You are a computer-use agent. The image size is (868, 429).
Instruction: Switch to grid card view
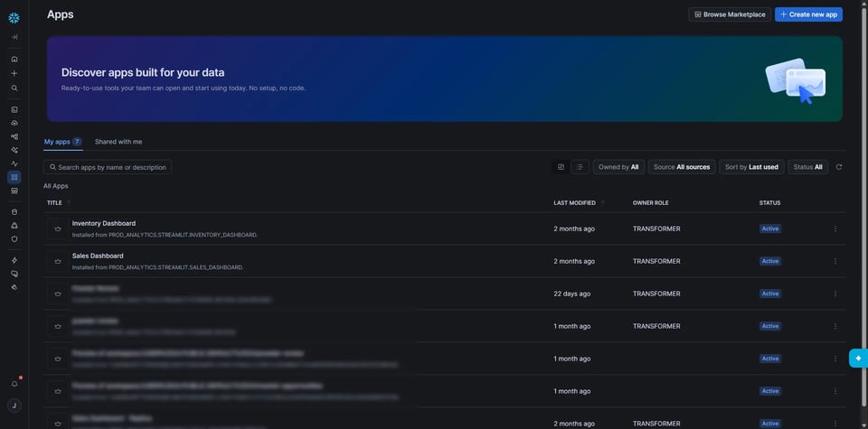click(561, 167)
